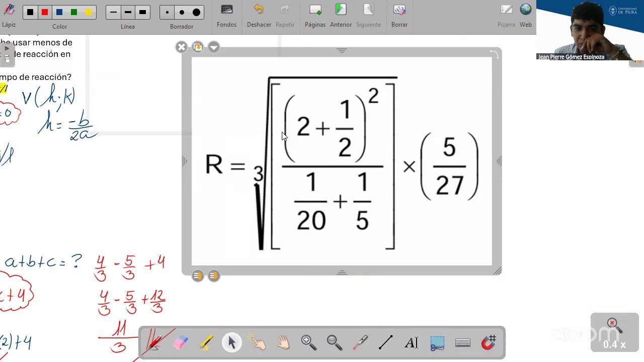The height and width of the screenshot is (362, 644).
Task: Choose the small eraser size
Action: point(167,12)
